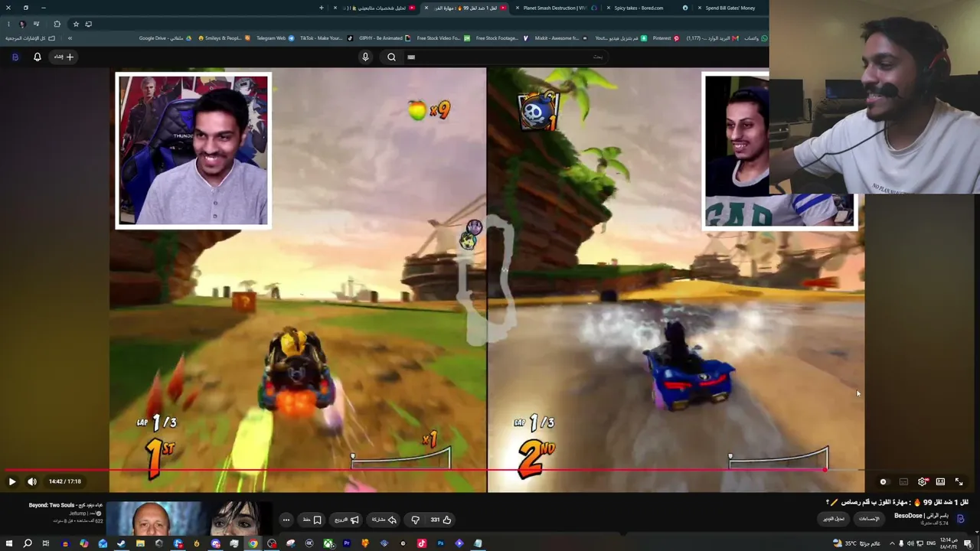Viewport: 980px width, 551px height.
Task: Open weather widget showing 35°C
Action: point(857,543)
